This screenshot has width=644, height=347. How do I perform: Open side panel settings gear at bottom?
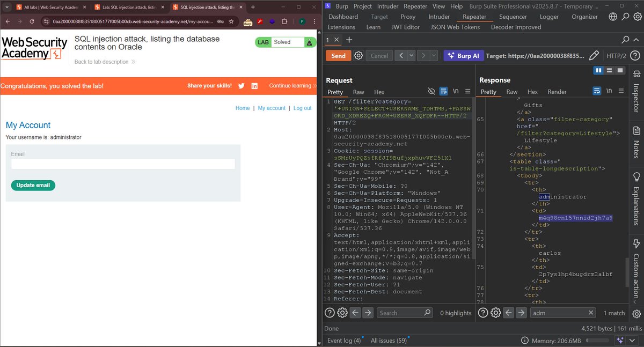[x=636, y=314]
